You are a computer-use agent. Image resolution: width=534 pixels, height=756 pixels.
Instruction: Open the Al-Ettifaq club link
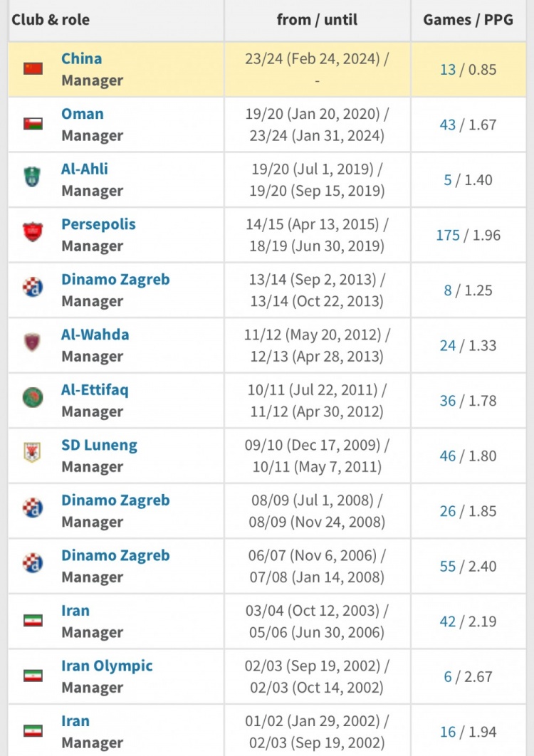pos(95,390)
